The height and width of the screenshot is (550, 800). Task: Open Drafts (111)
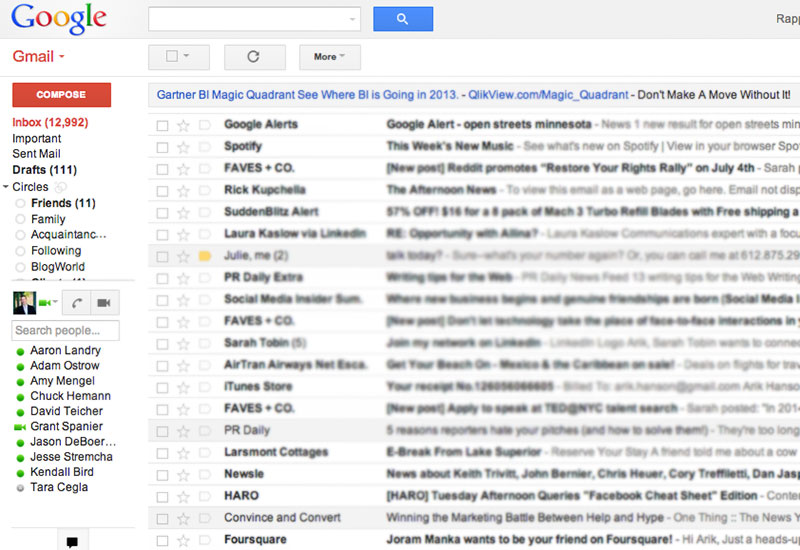point(44,169)
